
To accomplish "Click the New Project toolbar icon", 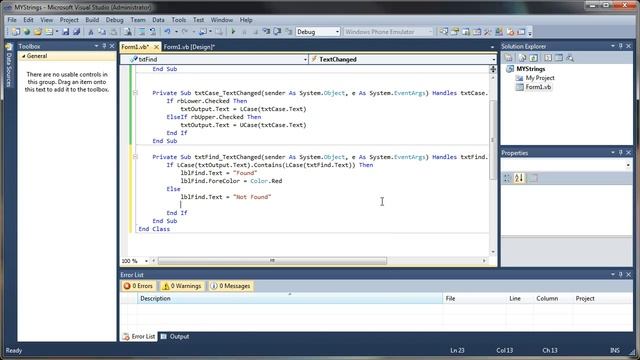I will click(x=16, y=31).
